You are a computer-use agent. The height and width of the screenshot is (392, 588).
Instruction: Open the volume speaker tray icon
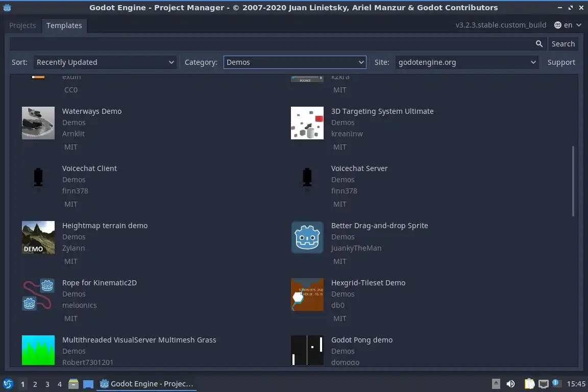tap(511, 384)
